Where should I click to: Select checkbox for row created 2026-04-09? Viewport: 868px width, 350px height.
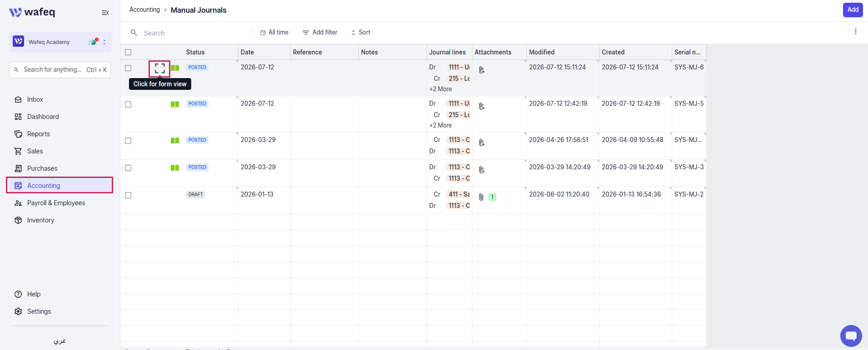point(128,141)
